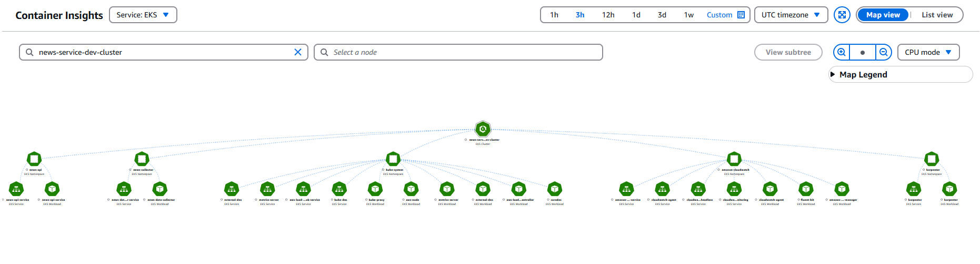The height and width of the screenshot is (264, 980).
Task: Set time range to 3d
Action: click(662, 15)
